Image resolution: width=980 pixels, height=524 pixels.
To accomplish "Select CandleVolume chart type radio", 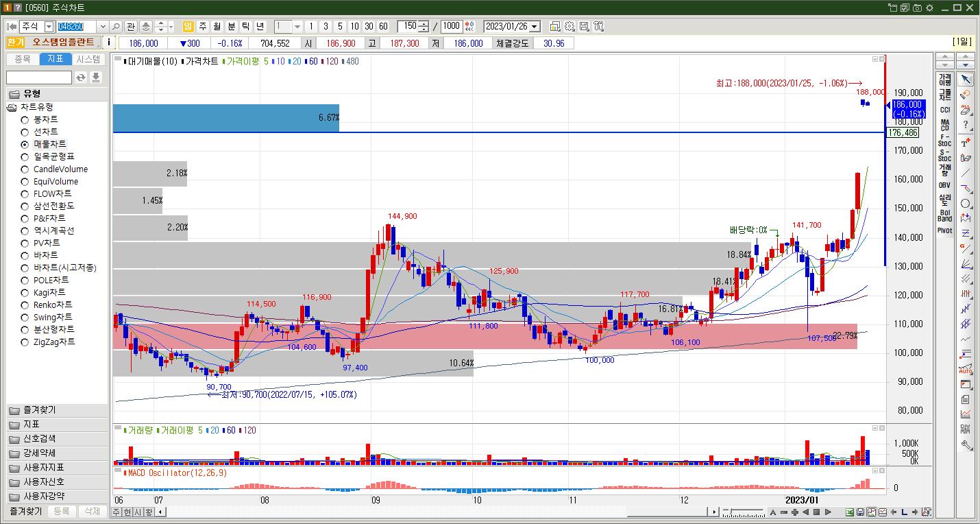I will coord(25,169).
